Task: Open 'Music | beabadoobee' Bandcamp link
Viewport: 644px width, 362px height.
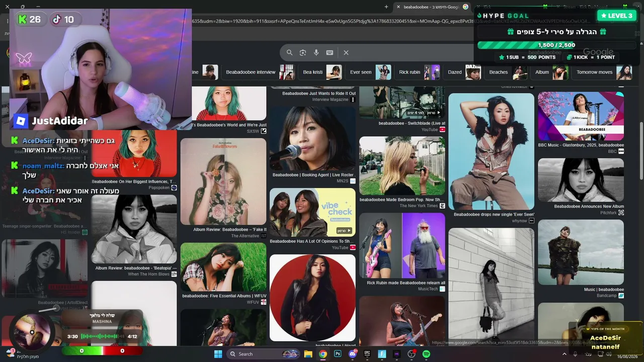Action: pos(604,289)
